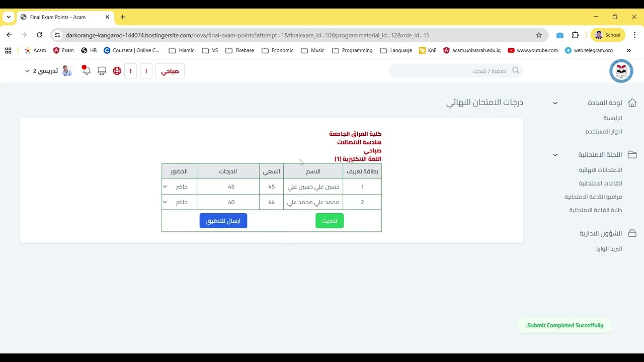The height and width of the screenshot is (362, 644).
Task: Open the Acam bookmark
Action: (x=35, y=50)
